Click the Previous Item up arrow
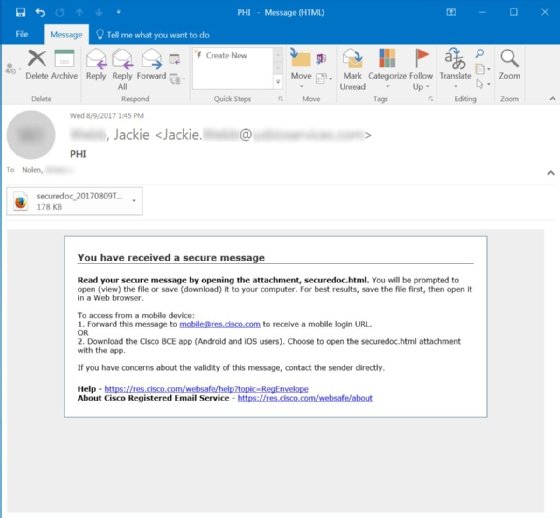Viewport: 560px width, 518px height. (79, 13)
